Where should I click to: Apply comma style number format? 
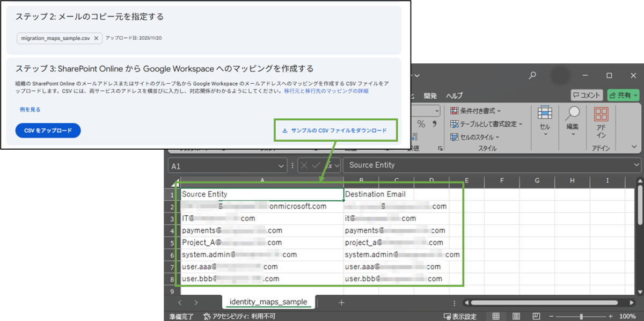(434, 124)
